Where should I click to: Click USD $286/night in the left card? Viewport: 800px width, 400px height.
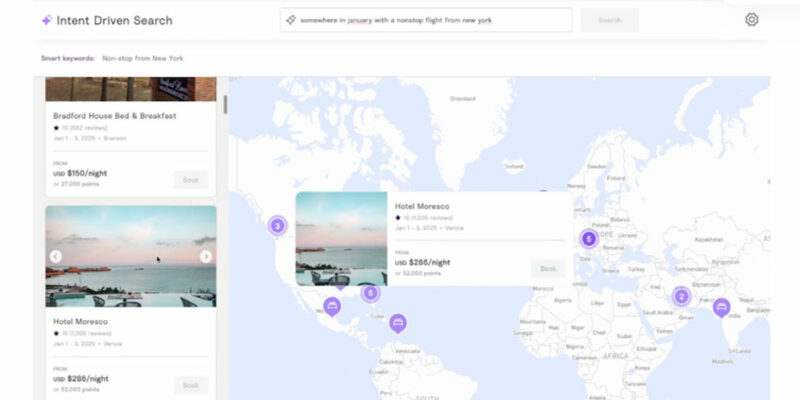81,379
